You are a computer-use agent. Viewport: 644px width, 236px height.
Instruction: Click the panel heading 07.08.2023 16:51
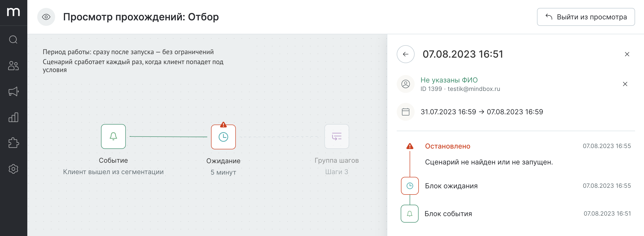[463, 54]
